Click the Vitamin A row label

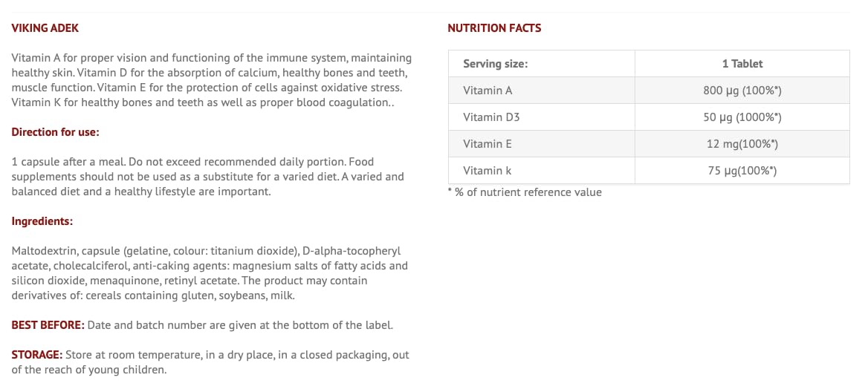[x=488, y=91]
